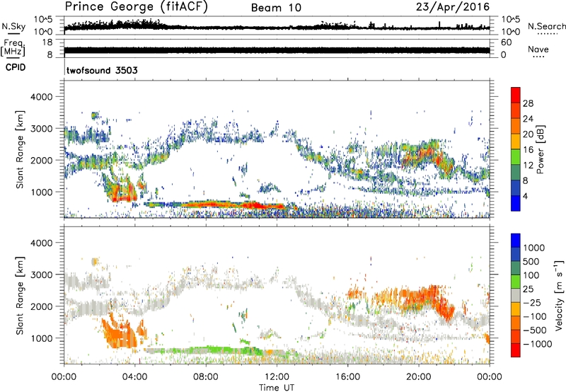Click the '16:00' time axis label

pyautogui.click(x=347, y=377)
